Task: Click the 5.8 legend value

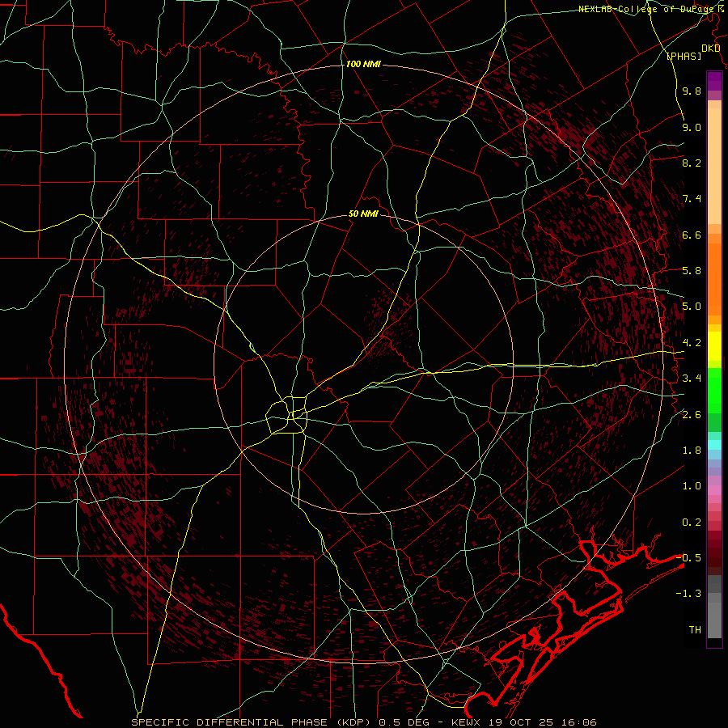Action: pos(692,270)
